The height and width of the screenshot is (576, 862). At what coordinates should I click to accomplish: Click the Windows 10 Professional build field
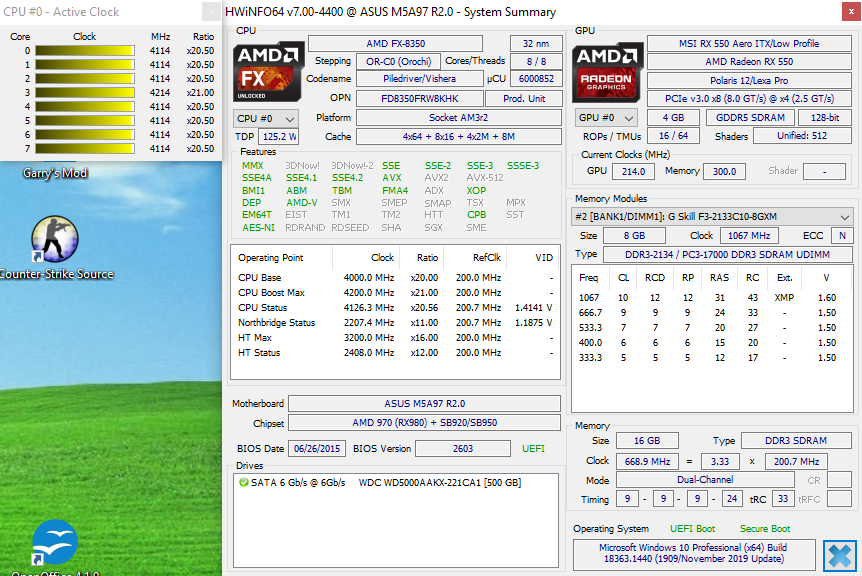coord(693,553)
